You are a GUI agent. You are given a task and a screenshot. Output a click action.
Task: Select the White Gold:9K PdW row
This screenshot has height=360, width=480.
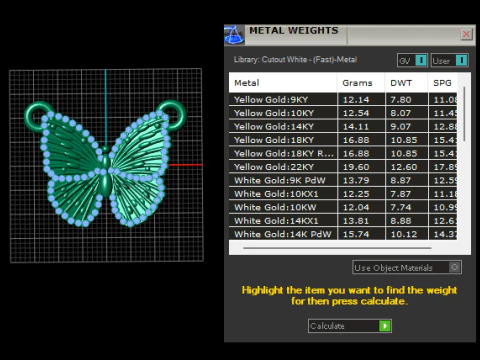pyautogui.click(x=343, y=180)
